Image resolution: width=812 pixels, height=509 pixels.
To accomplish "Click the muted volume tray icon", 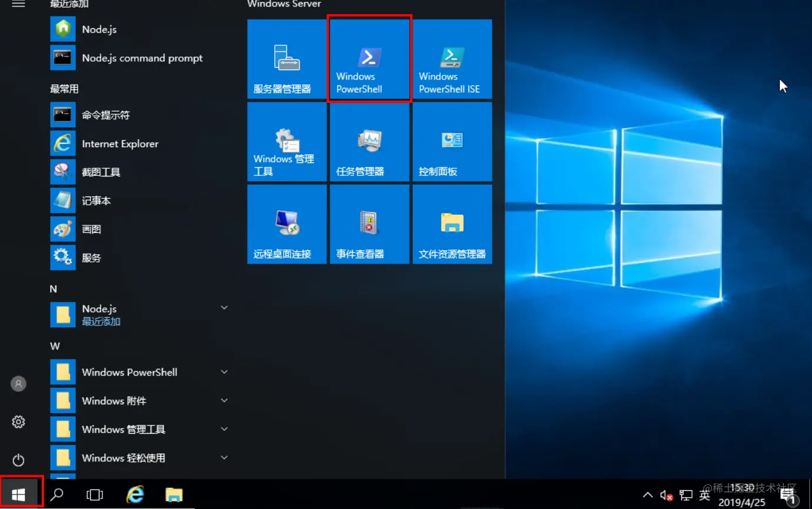I will (x=666, y=495).
